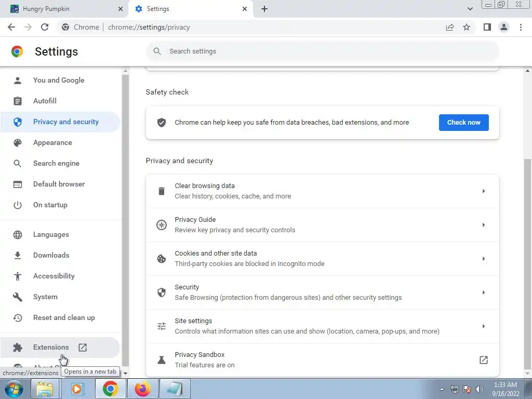Click the Chrome taskbar button
Viewport: 532px width, 399px height.
(111, 389)
